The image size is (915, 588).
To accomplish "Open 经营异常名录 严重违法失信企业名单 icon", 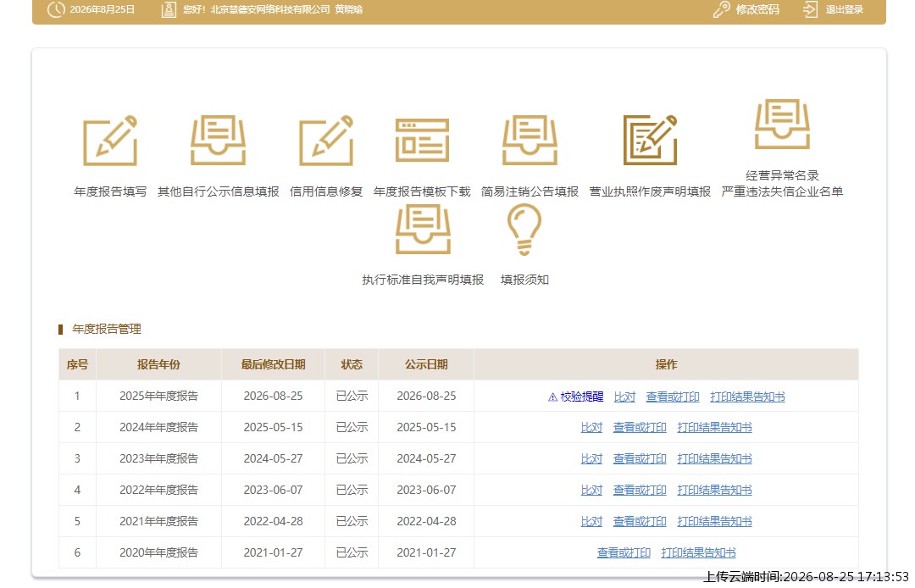I will tap(782, 125).
